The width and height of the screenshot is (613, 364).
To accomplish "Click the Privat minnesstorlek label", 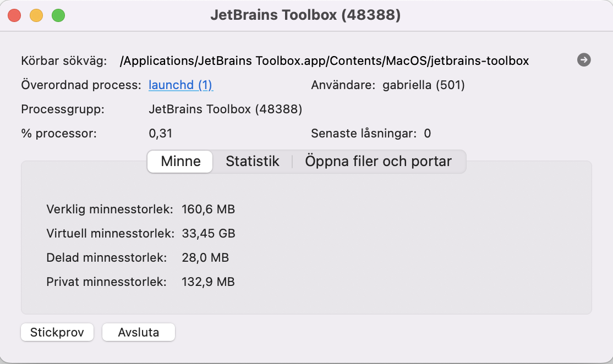I will click(x=106, y=282).
